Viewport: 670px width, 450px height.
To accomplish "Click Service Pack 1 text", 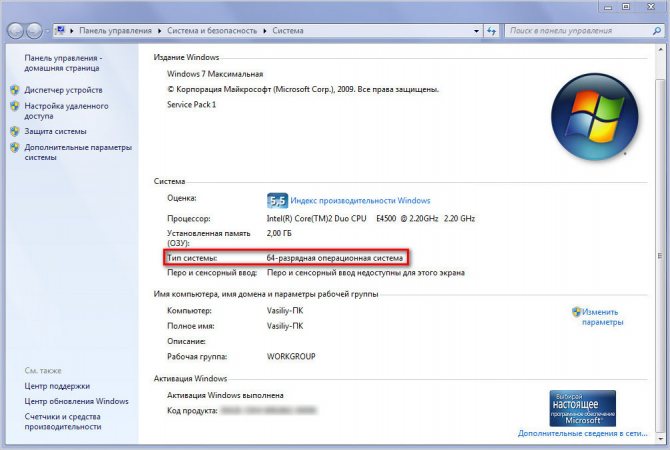I will point(191,105).
